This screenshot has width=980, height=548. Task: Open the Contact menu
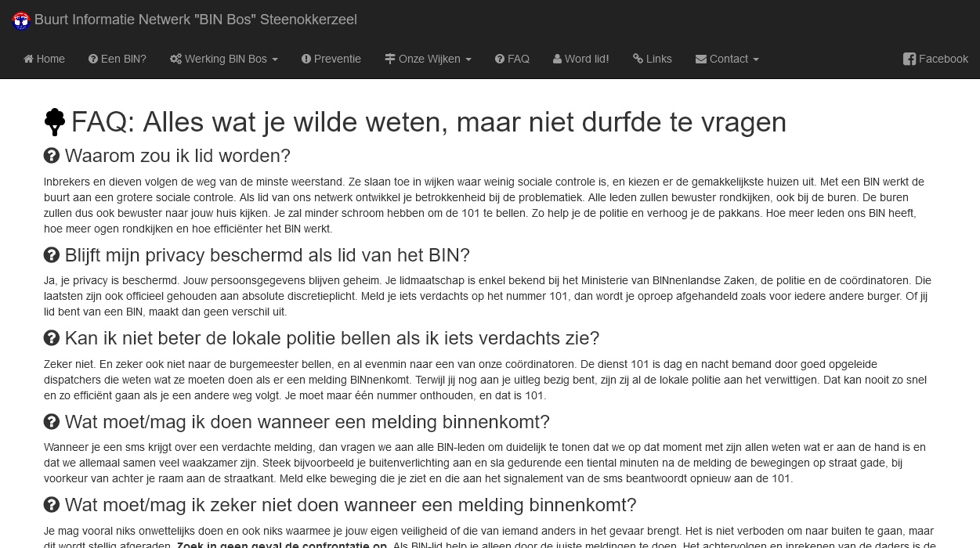pyautogui.click(x=727, y=59)
